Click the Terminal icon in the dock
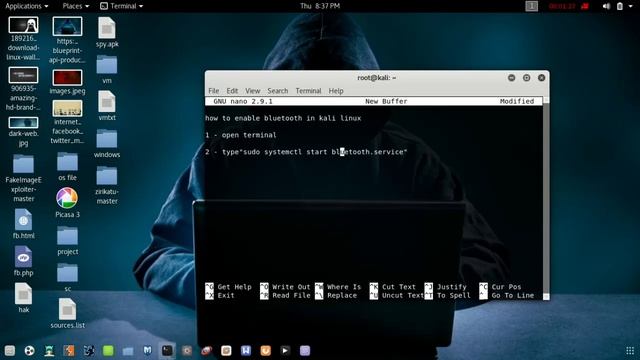The image size is (640, 360). click(167, 351)
